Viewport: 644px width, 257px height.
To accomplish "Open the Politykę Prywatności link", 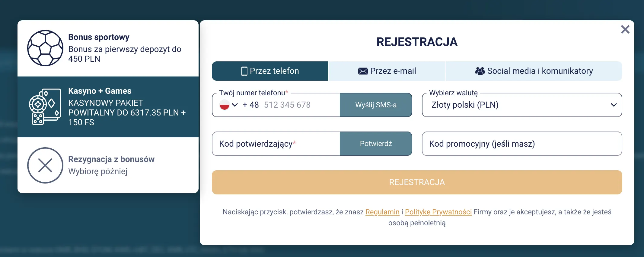I will click(438, 212).
